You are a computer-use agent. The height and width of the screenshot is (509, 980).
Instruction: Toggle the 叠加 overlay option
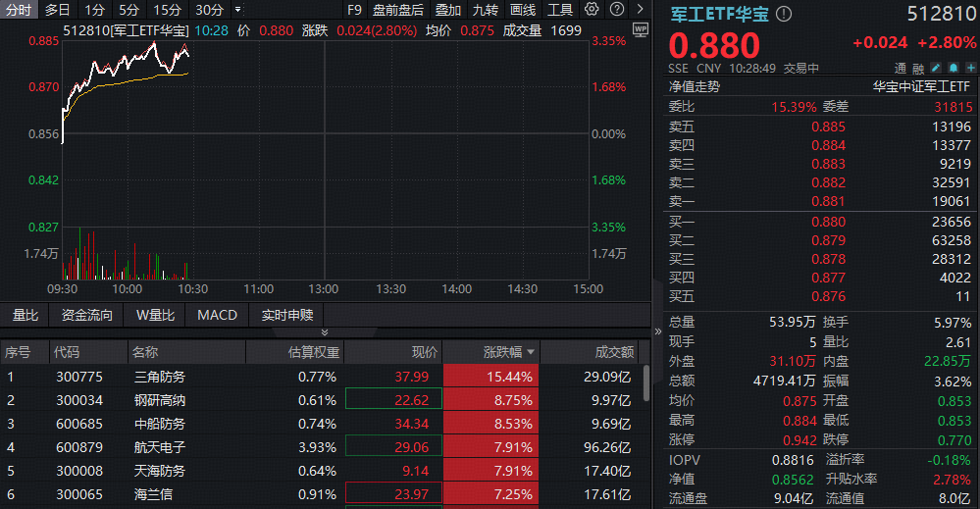pos(448,10)
